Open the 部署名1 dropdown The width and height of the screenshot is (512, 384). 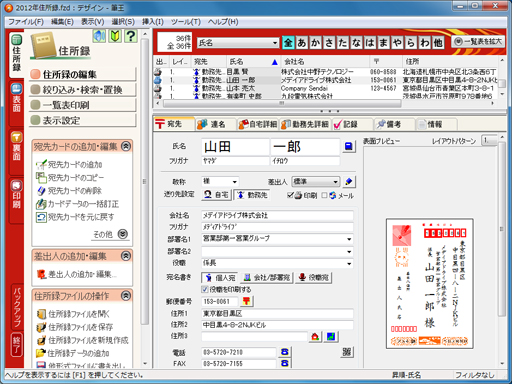click(x=349, y=239)
